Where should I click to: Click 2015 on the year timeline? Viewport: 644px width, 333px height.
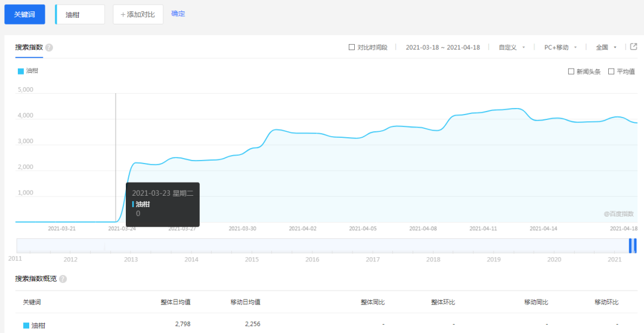[252, 260]
